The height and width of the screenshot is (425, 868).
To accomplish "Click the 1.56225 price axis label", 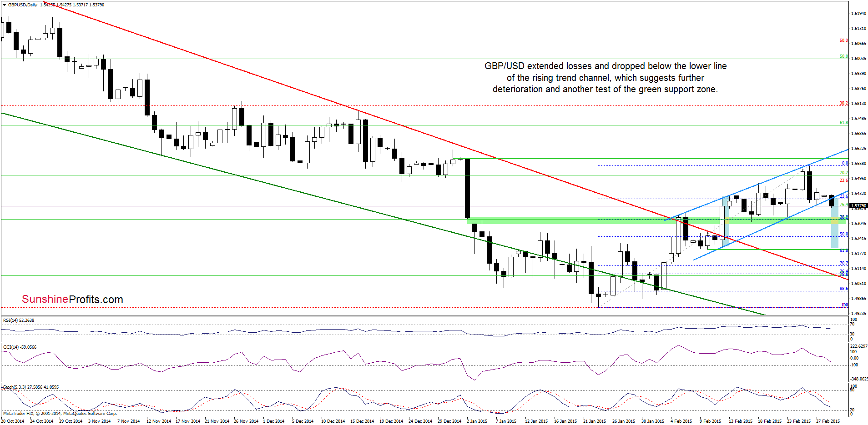I will point(858,149).
